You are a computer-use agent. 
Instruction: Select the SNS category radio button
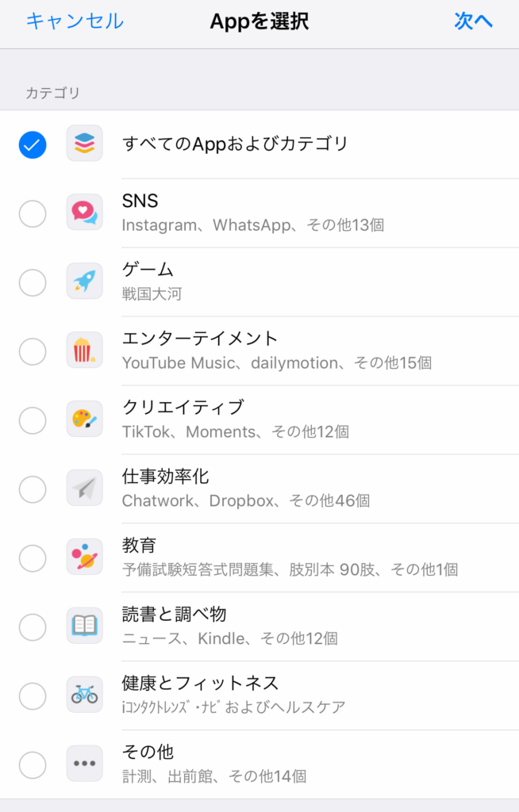point(33,213)
